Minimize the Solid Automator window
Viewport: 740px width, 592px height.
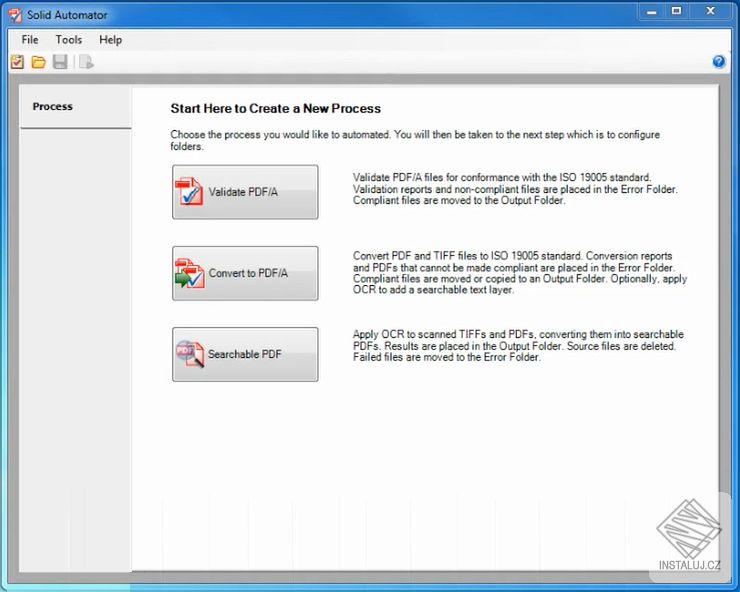pyautogui.click(x=652, y=11)
